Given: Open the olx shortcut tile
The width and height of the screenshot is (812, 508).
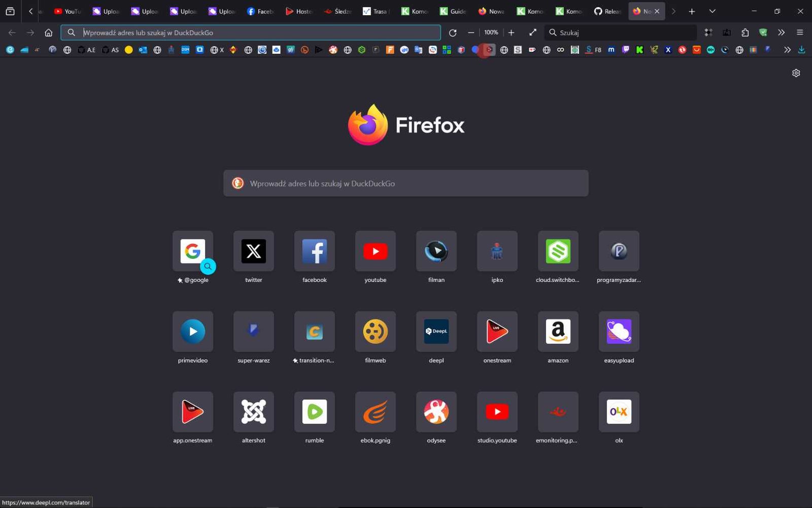Looking at the screenshot, I should 619,411.
